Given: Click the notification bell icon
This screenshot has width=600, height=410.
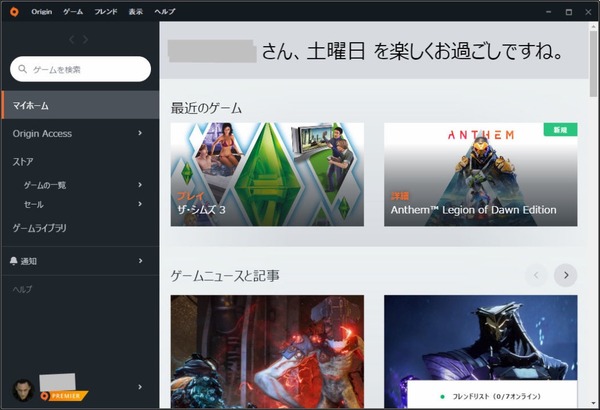Looking at the screenshot, I should (x=13, y=261).
